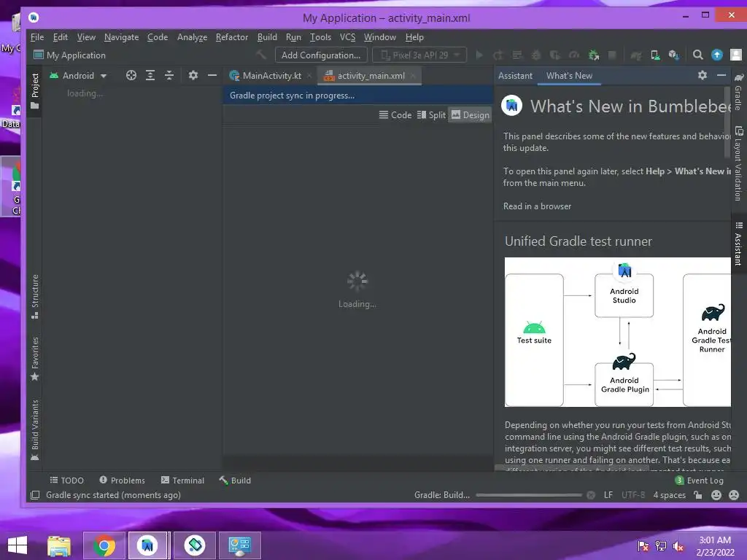Viewport: 747px width, 560px height.
Task: Open the File menu
Action: [x=36, y=37]
